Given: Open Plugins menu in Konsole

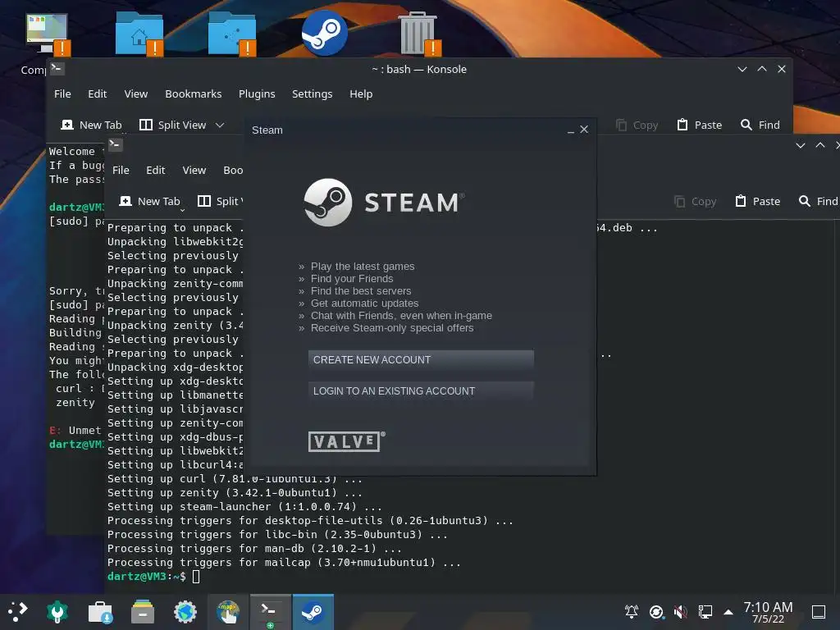Looking at the screenshot, I should (257, 94).
